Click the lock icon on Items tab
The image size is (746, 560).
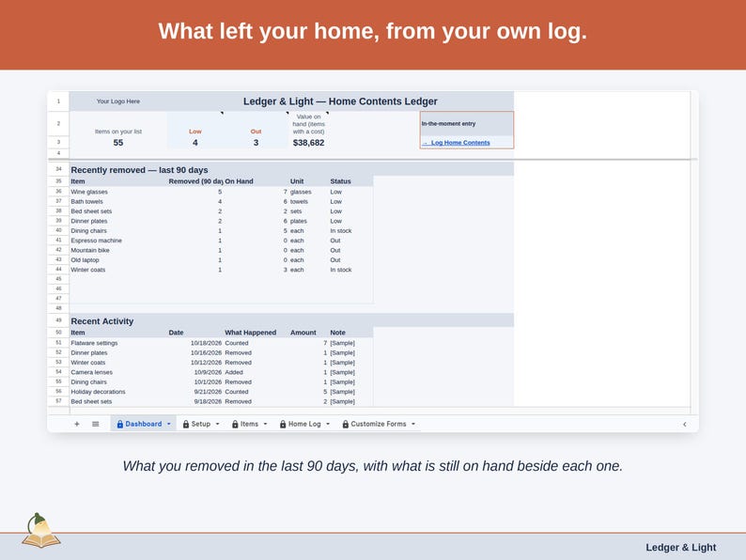235,424
